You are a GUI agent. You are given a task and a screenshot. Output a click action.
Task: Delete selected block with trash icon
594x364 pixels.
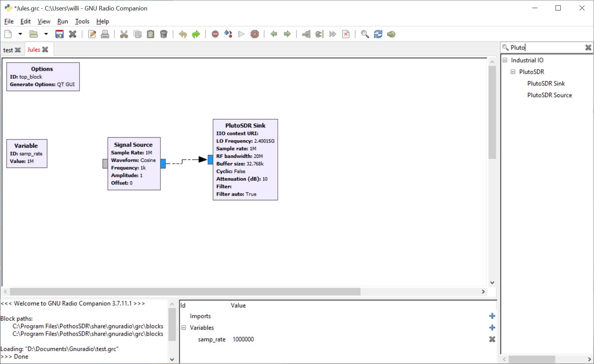[164, 34]
